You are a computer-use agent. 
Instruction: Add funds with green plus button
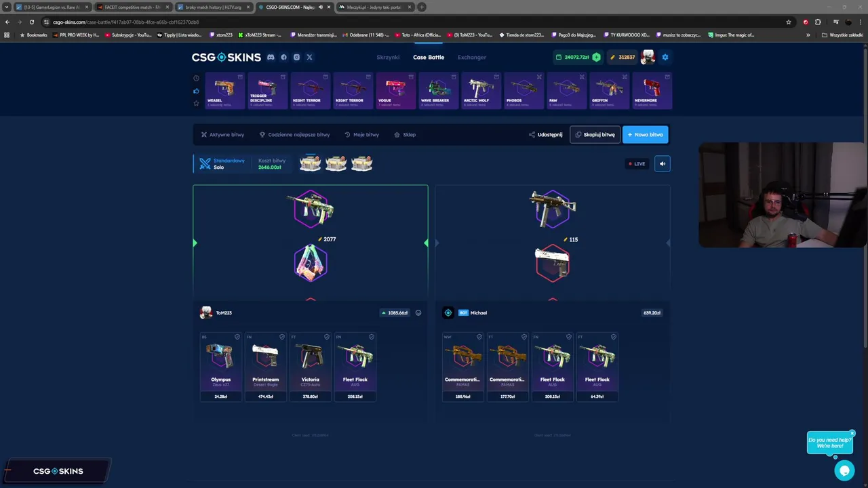[596, 57]
